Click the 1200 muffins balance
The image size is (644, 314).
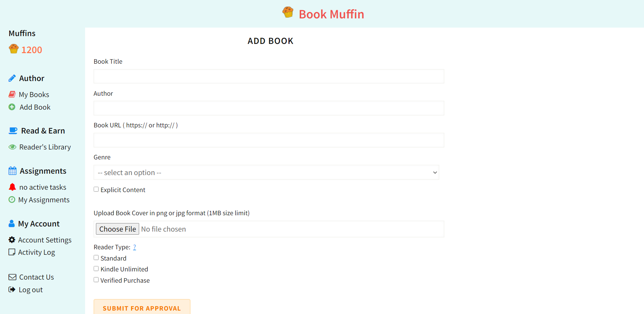32,50
